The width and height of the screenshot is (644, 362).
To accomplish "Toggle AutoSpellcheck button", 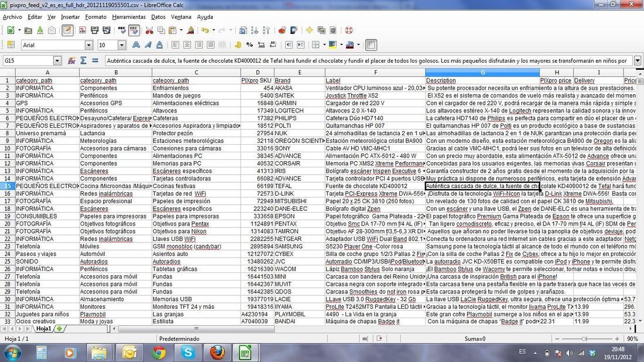I will click(134, 30).
